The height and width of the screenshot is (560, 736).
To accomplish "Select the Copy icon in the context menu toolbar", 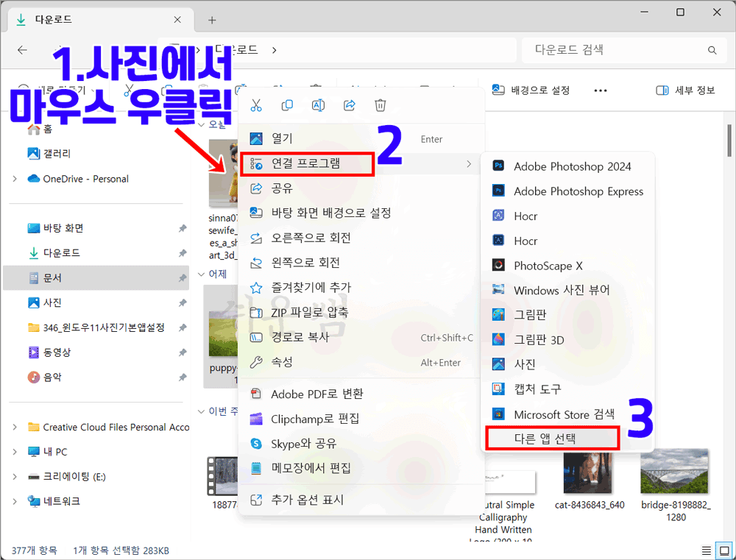I will pyautogui.click(x=287, y=105).
